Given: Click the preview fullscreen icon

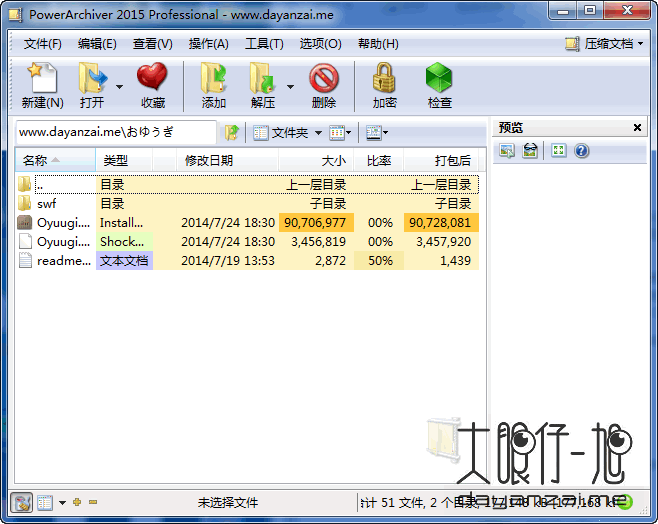Looking at the screenshot, I should [558, 150].
